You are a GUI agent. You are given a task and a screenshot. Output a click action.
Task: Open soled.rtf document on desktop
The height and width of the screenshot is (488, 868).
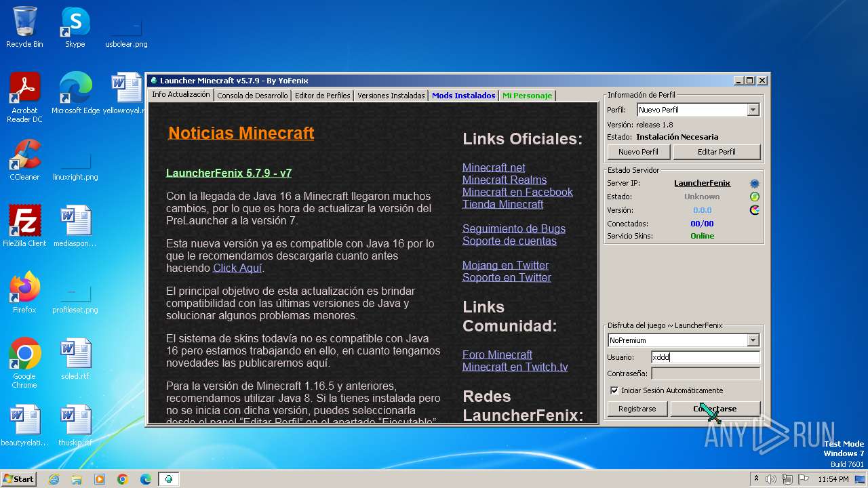75,359
